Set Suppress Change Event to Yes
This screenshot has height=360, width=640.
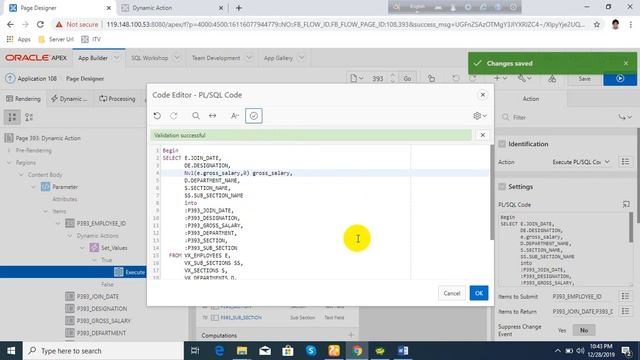tap(562, 330)
